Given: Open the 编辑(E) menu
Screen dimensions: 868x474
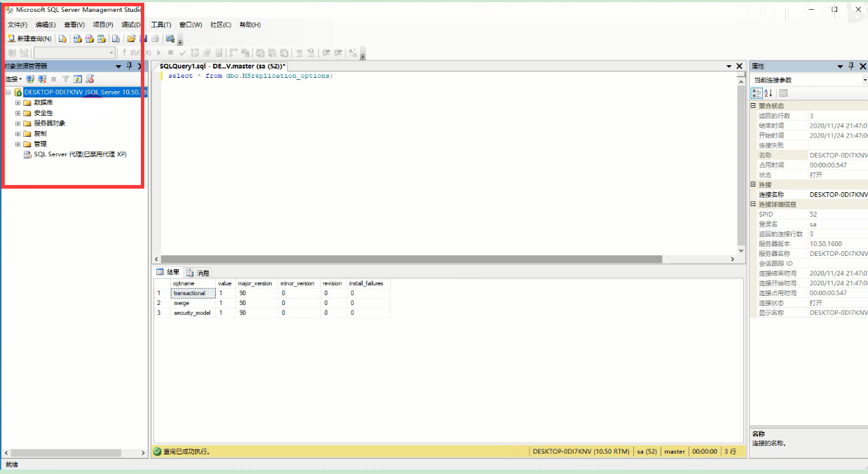Looking at the screenshot, I should click(46, 25).
